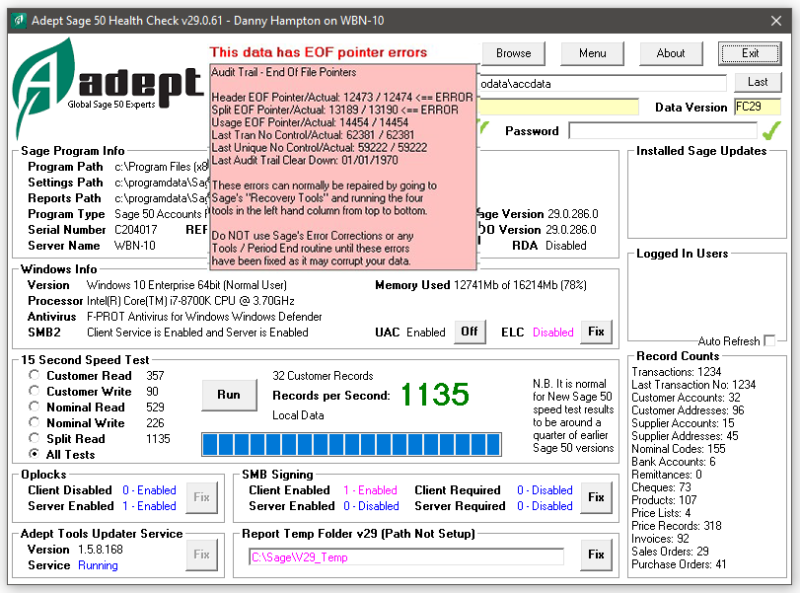
Task: Select the All Tests radio button
Action: click(34, 455)
